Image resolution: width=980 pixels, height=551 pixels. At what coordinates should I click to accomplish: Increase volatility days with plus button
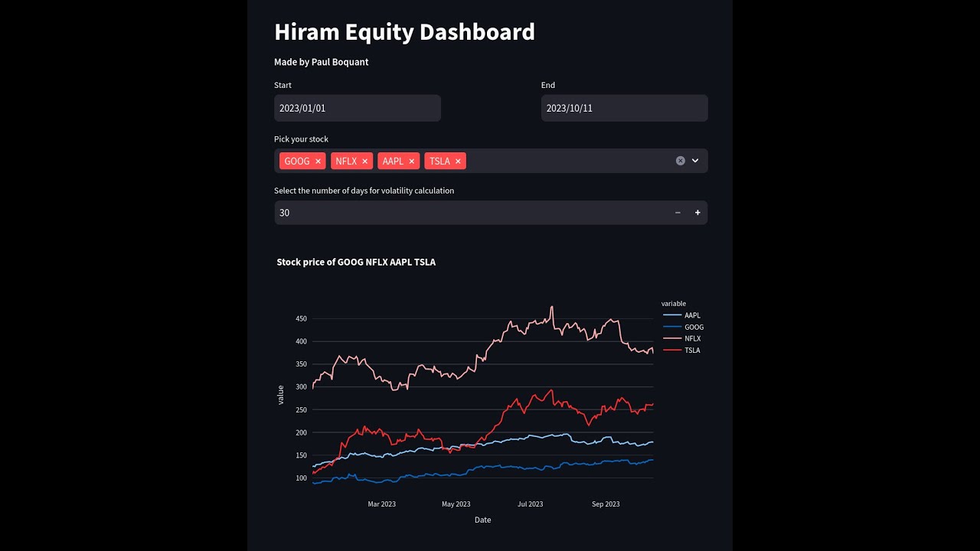(697, 213)
